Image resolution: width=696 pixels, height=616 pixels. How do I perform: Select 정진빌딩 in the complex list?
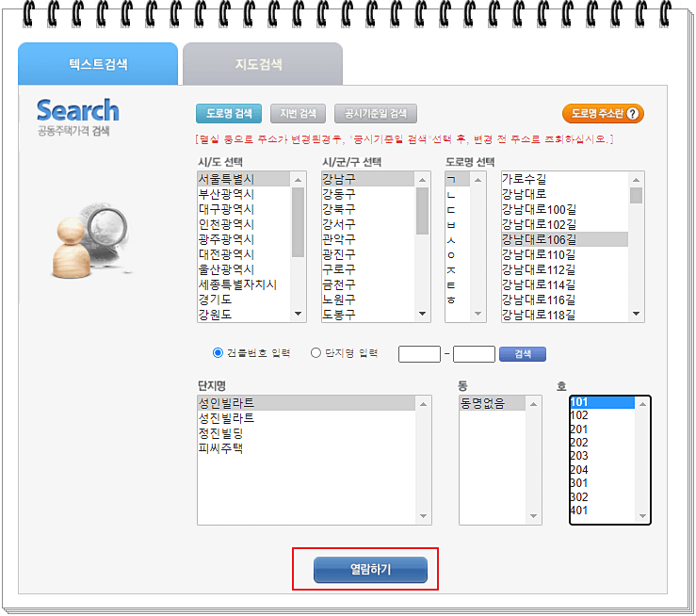click(x=306, y=433)
